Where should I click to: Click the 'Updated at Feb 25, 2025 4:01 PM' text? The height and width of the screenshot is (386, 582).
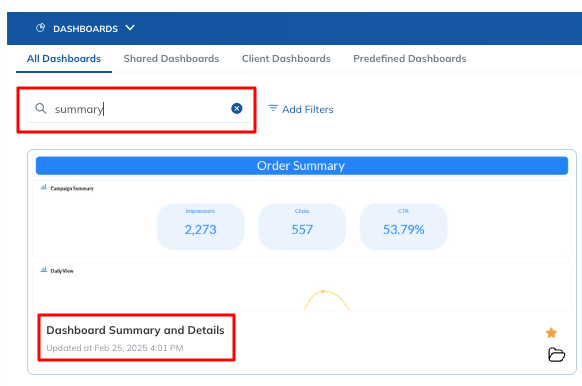tap(115, 348)
